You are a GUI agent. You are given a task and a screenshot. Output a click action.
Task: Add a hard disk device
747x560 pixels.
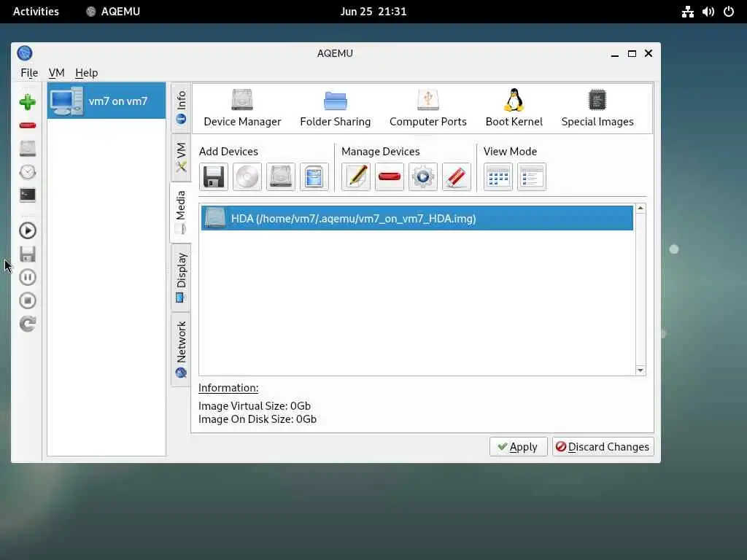[281, 176]
